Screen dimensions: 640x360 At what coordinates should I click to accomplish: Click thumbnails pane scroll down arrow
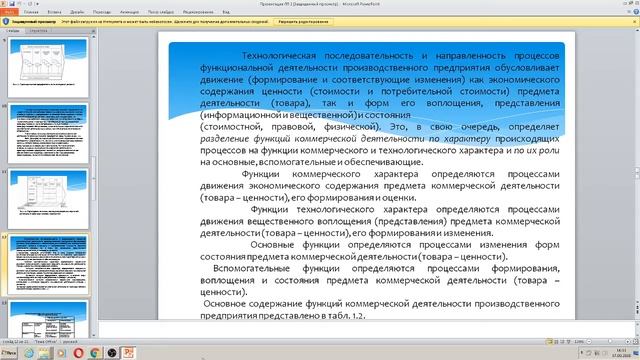click(93, 335)
